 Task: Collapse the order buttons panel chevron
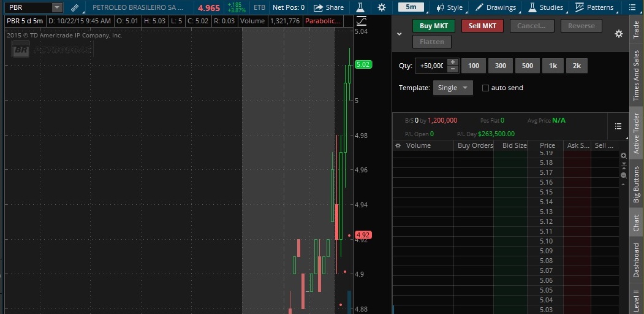pyautogui.click(x=400, y=34)
